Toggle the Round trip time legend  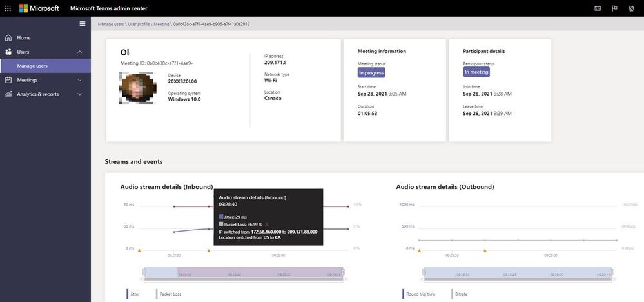(x=419, y=294)
